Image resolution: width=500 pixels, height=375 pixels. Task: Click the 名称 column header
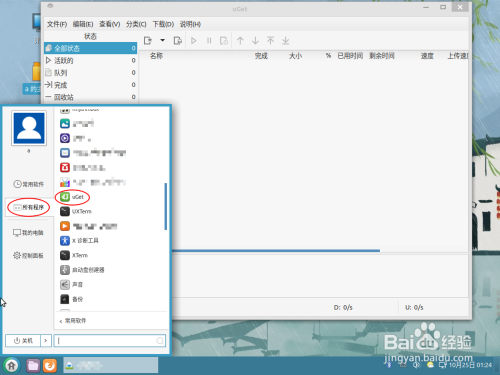click(156, 56)
